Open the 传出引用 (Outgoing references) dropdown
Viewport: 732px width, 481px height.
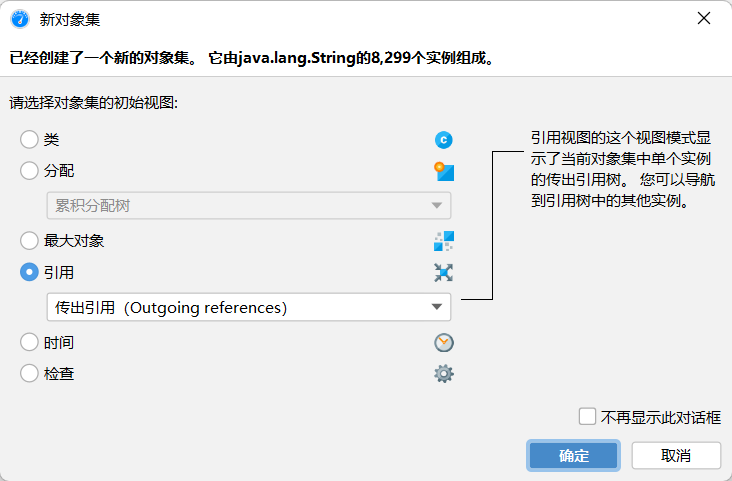pyautogui.click(x=249, y=307)
